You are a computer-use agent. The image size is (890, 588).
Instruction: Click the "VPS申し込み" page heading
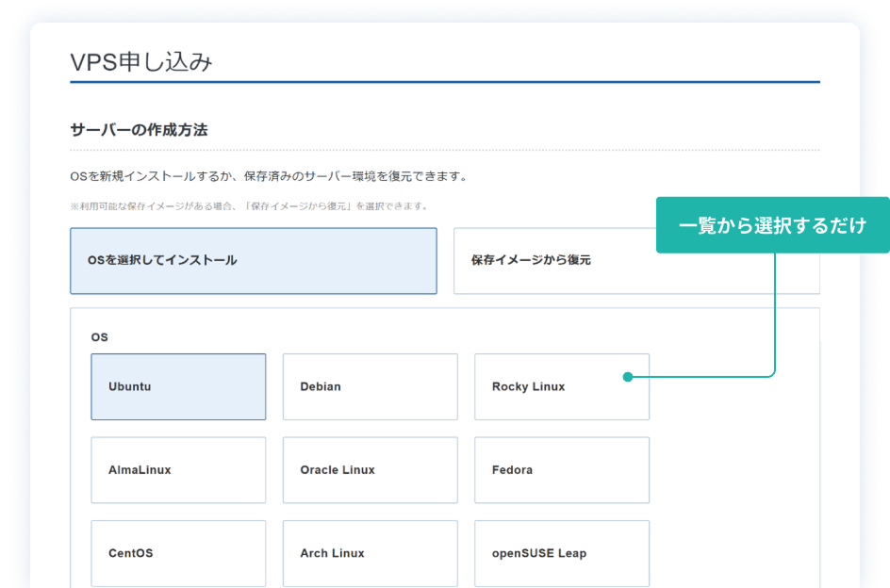click(x=141, y=62)
